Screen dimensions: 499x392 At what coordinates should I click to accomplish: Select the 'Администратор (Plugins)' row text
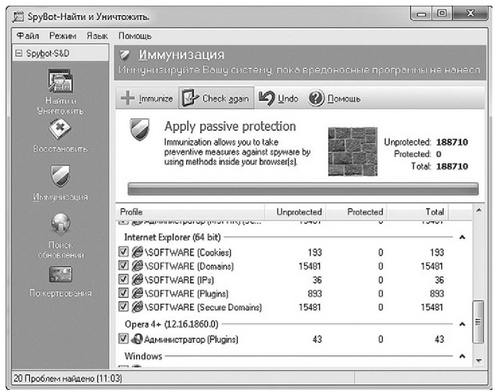click(x=191, y=339)
